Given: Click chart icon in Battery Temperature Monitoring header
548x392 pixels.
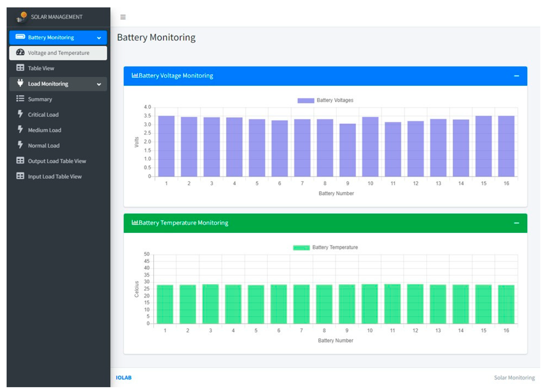Looking at the screenshot, I should pos(135,222).
